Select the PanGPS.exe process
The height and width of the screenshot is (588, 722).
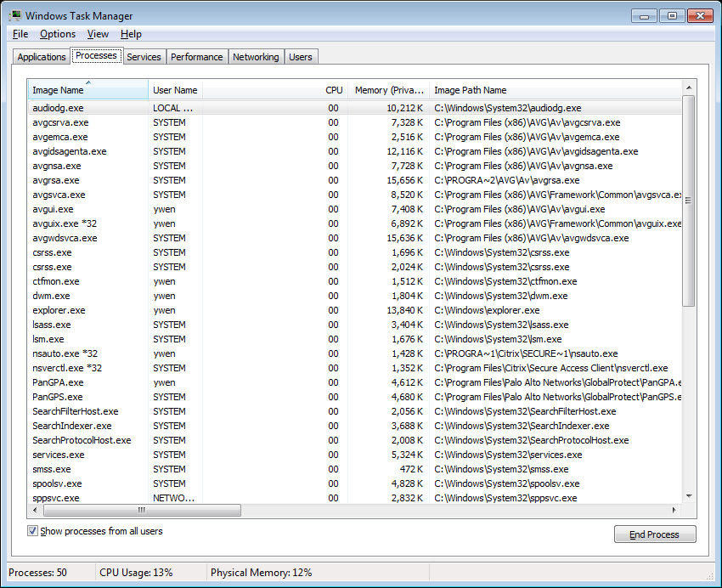354,397
